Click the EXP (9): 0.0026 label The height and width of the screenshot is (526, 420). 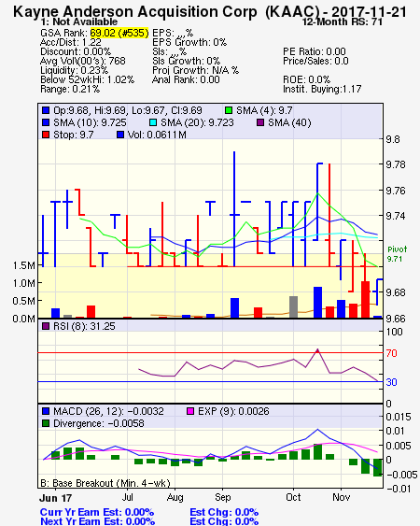pos(233,411)
